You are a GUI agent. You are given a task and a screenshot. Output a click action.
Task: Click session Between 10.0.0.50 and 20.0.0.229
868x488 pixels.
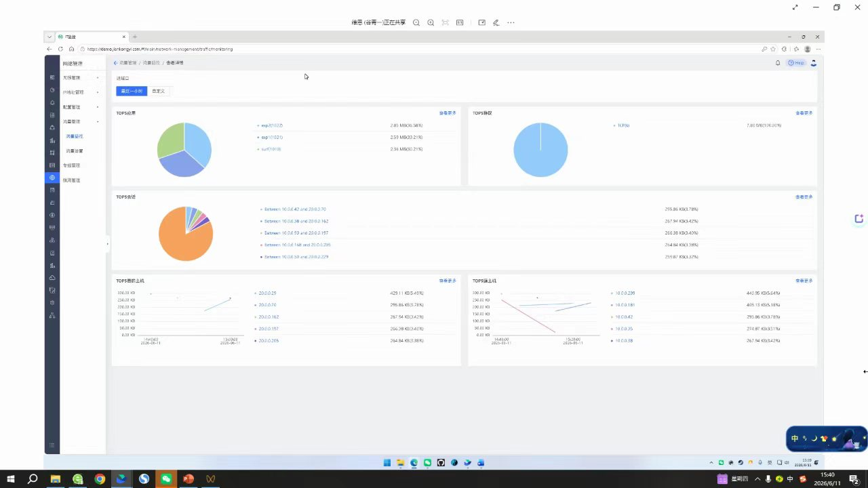pos(296,257)
